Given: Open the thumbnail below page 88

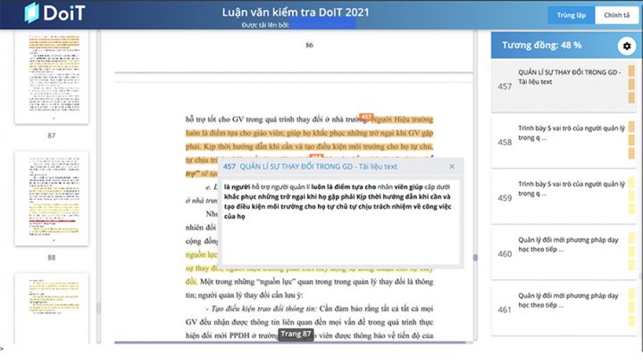Looking at the screenshot, I should [52, 309].
